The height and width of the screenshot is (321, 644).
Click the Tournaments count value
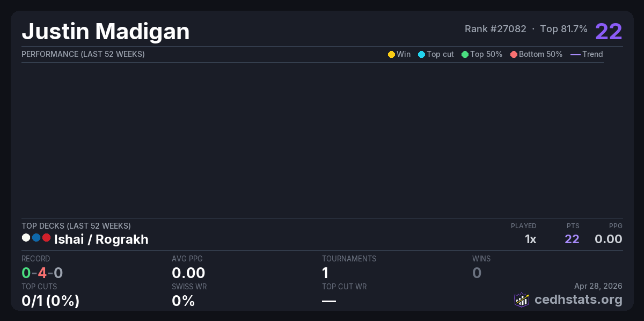(x=325, y=273)
